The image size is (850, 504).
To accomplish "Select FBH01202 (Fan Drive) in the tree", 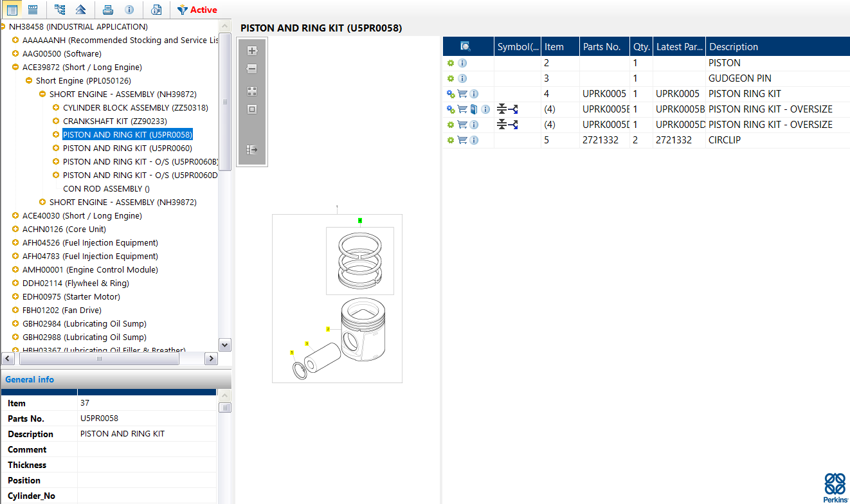I will point(62,310).
